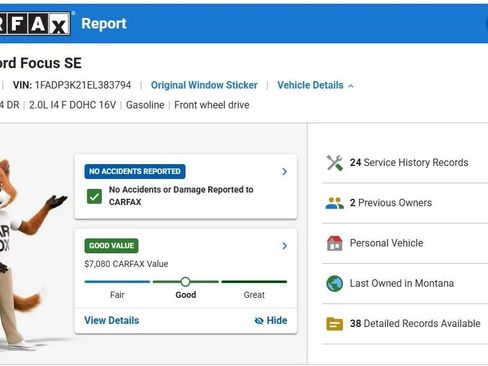Click the Report title in header
Screen dimensions: 488x366
pos(104,24)
